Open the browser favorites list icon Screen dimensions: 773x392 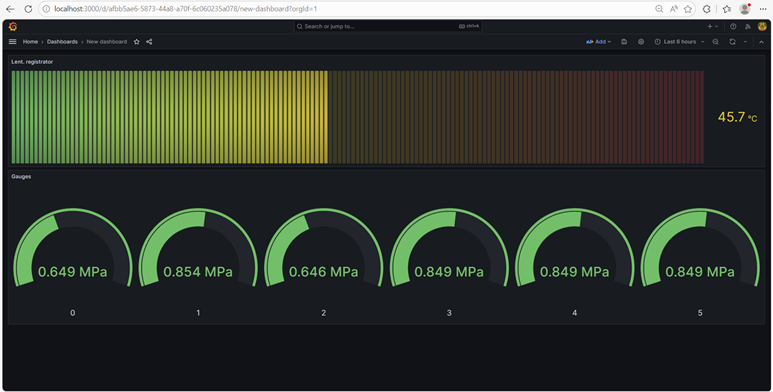click(727, 9)
